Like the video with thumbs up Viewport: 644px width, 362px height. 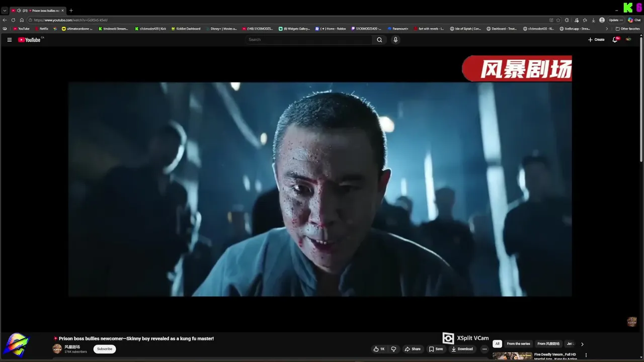point(379,349)
